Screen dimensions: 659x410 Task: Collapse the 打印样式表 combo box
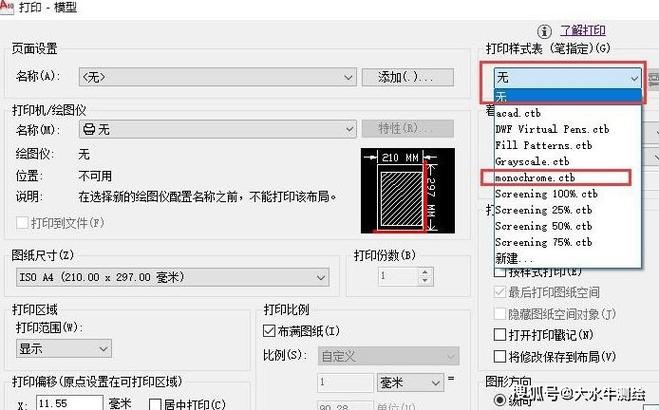pos(634,77)
